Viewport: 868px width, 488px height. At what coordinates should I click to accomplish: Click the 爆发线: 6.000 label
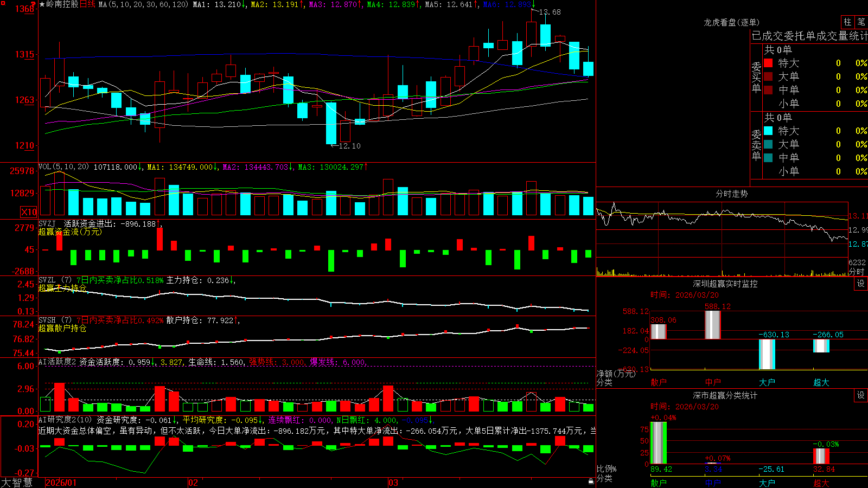338,362
